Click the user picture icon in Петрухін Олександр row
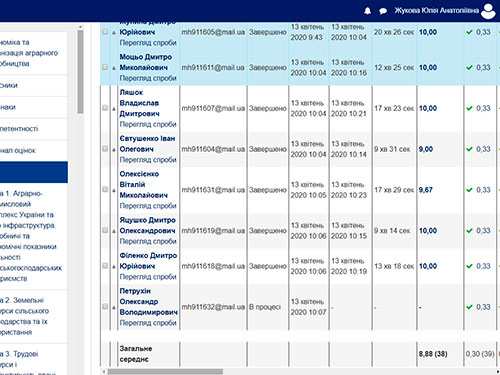500x375 pixels. click(x=114, y=307)
